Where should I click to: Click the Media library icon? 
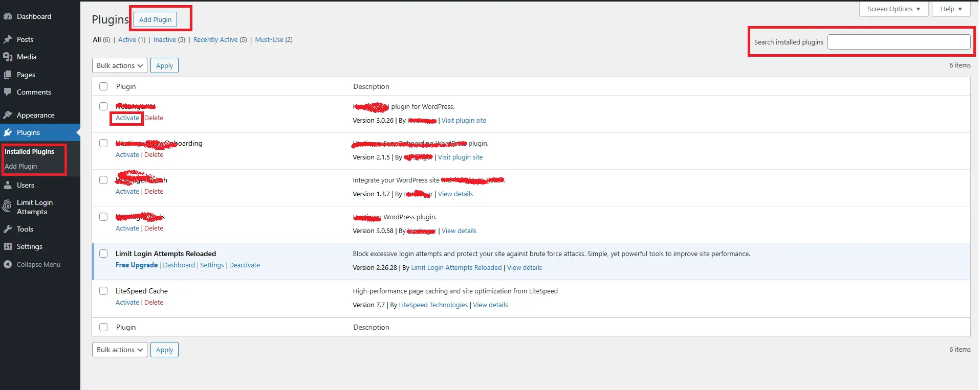pyautogui.click(x=8, y=57)
